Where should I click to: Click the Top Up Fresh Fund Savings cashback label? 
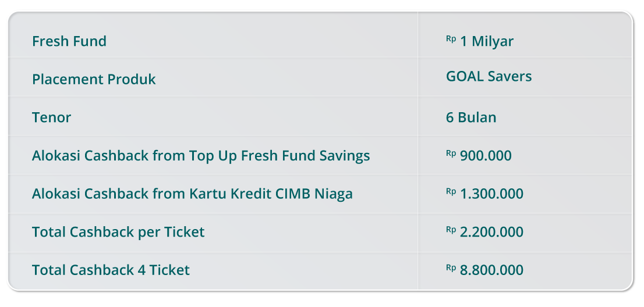(201, 156)
